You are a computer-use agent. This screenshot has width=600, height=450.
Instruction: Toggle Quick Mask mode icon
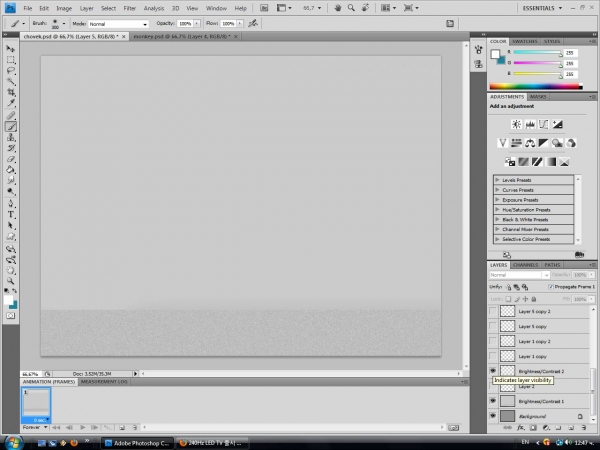pyautogui.click(x=11, y=316)
